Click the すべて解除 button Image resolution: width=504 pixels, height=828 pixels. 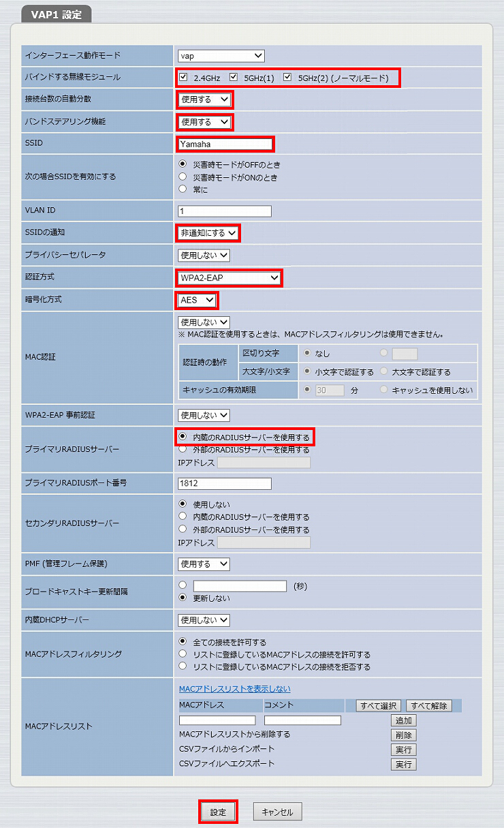(428, 706)
